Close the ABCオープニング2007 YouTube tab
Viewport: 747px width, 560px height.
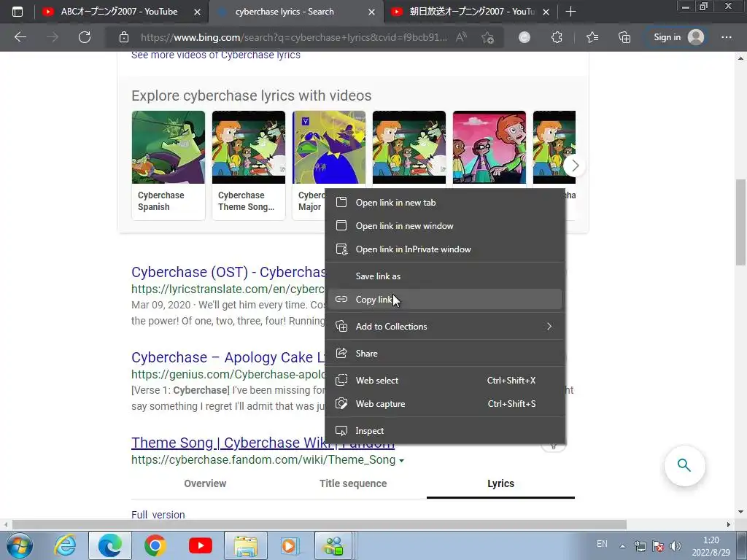[x=197, y=12]
